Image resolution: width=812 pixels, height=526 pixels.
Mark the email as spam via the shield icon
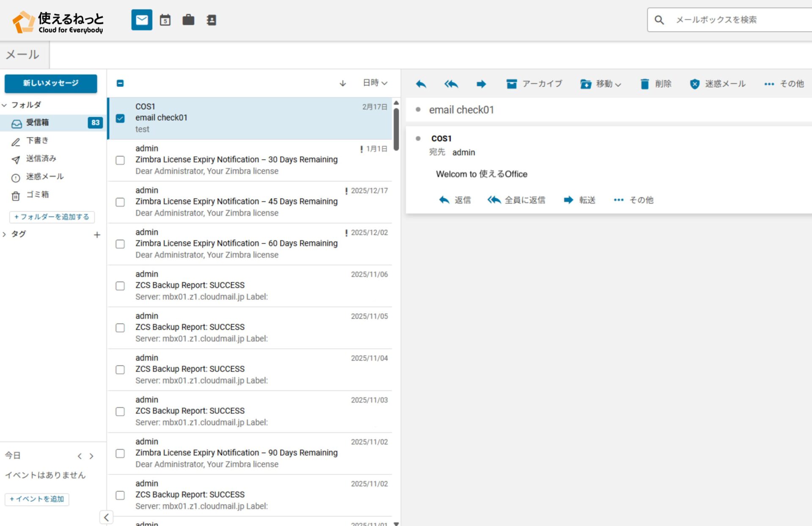coord(694,84)
